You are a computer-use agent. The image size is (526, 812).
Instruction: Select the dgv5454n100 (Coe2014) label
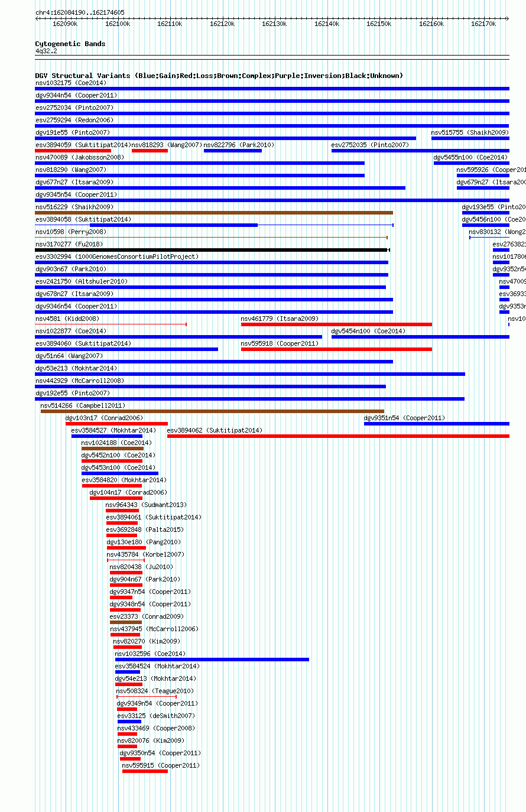pyautogui.click(x=368, y=331)
